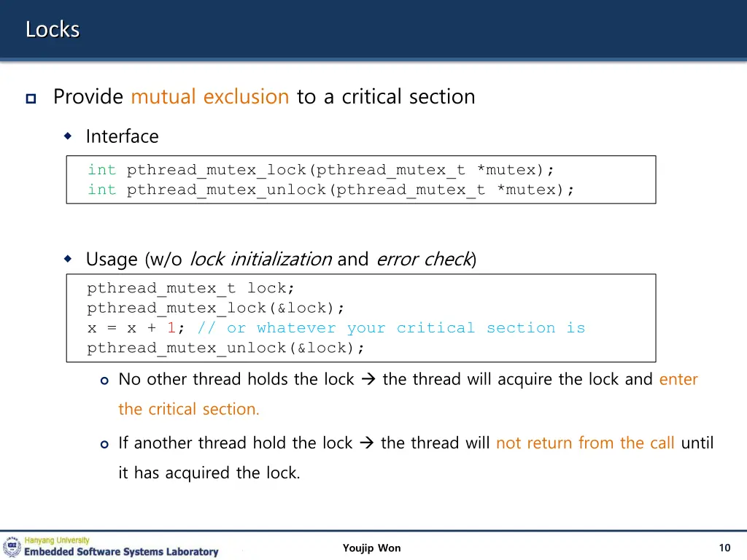The height and width of the screenshot is (560, 747).
Task: Click the arrow after hold the lock
Action: pos(366,443)
